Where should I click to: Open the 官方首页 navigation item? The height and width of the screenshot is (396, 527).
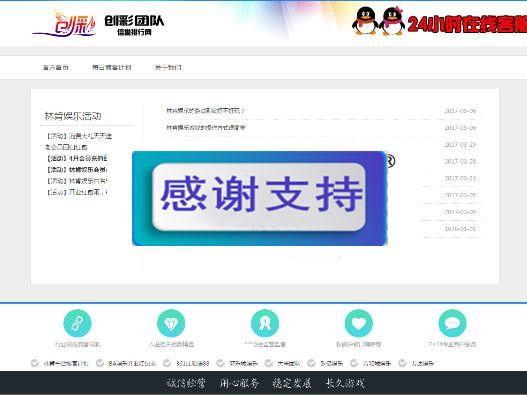56,68
